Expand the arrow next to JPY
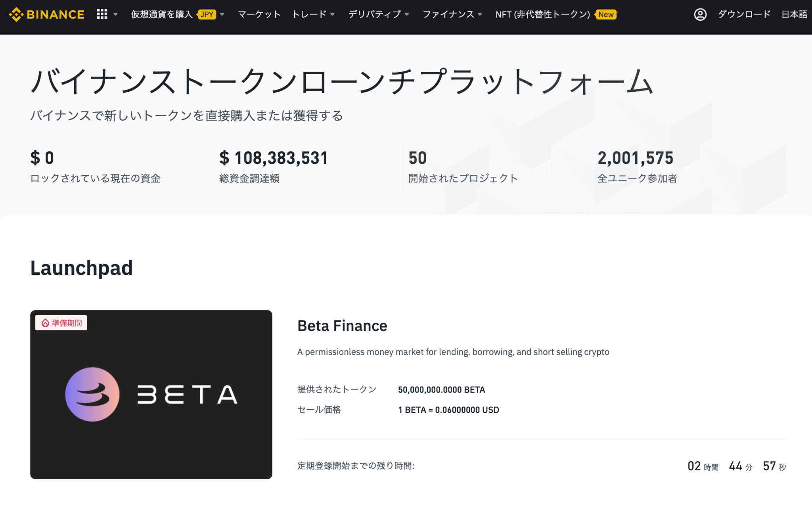This screenshot has height=510, width=812. point(222,14)
